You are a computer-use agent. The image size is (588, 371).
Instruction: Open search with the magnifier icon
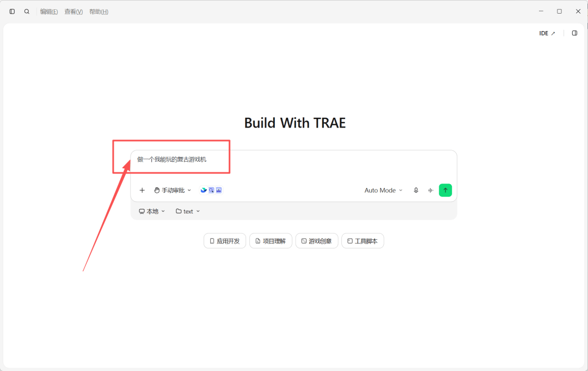tap(27, 11)
